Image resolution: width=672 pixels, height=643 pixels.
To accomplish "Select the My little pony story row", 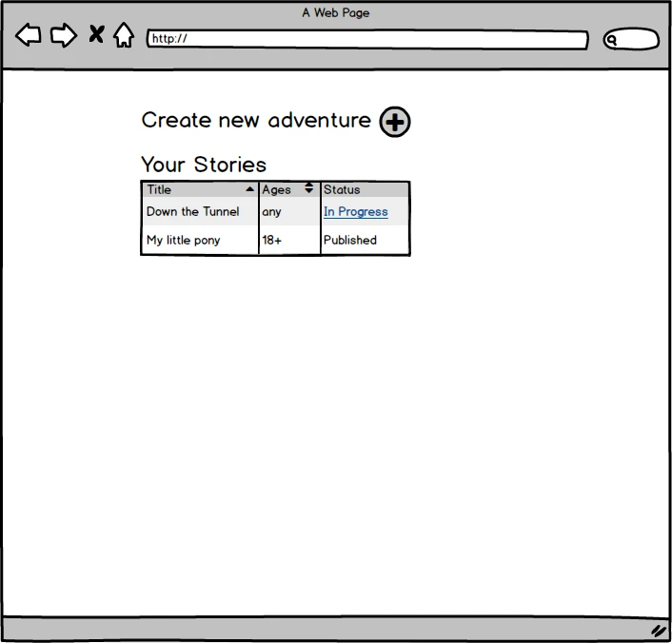I will [x=276, y=240].
